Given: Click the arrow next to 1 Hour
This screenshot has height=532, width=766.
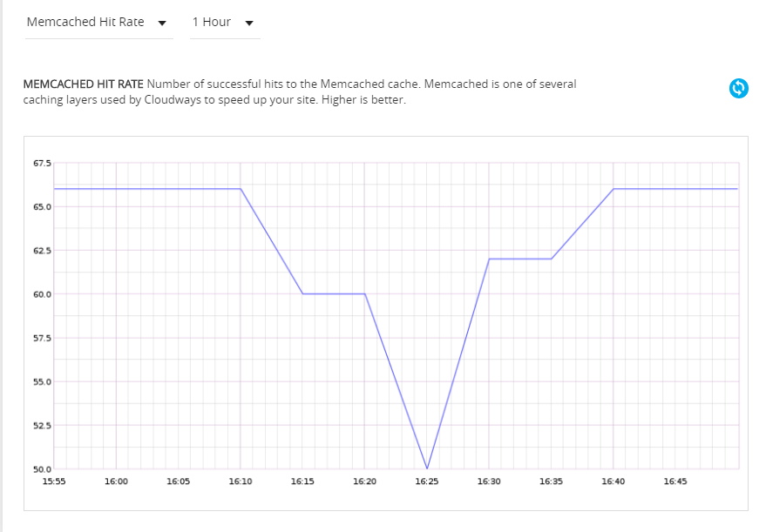Looking at the screenshot, I should [249, 24].
